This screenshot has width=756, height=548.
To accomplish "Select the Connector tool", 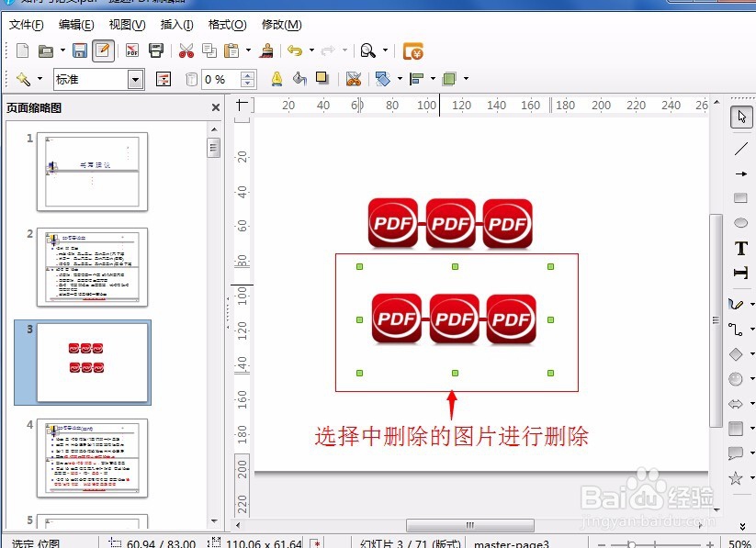I will click(735, 330).
